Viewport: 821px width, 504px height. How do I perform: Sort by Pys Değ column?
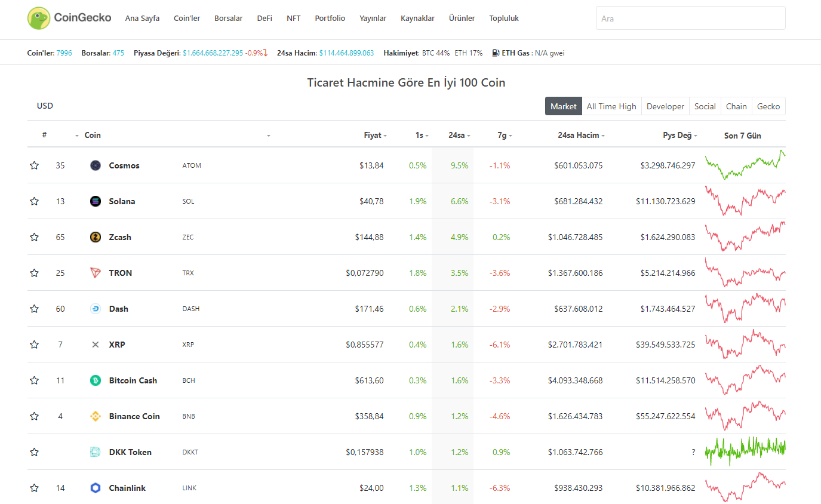coord(680,136)
